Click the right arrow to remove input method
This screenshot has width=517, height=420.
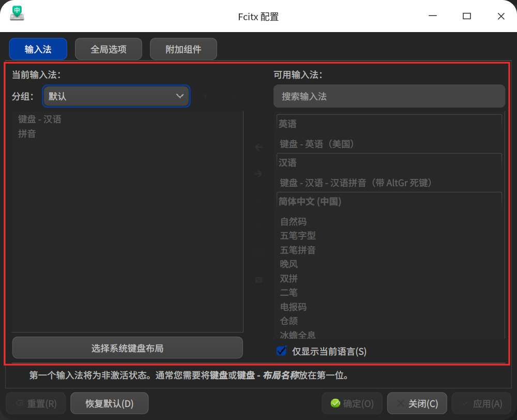pyautogui.click(x=258, y=174)
